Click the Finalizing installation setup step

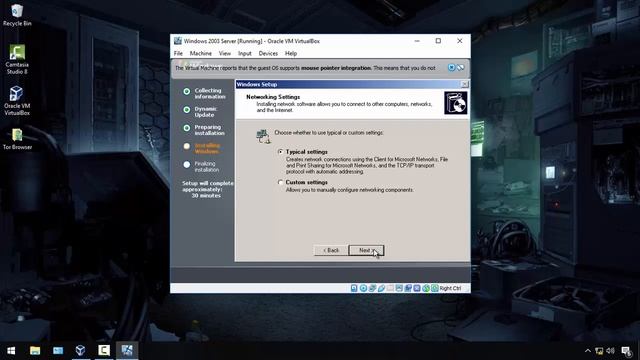[202, 167]
